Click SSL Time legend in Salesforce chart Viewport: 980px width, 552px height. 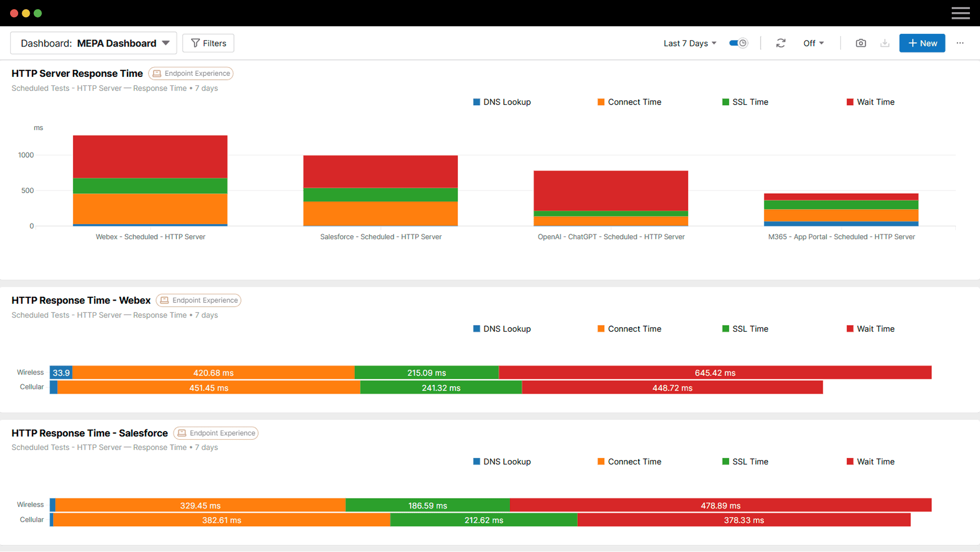[x=745, y=462]
